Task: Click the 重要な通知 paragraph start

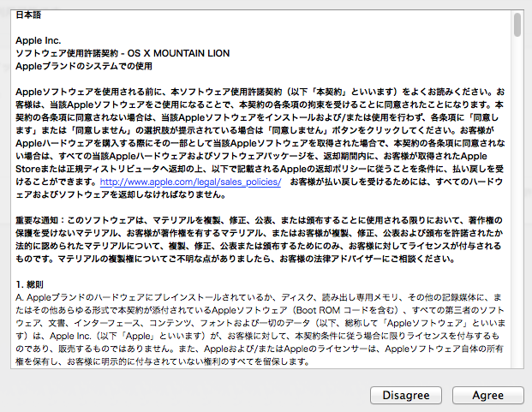Action: point(37,221)
